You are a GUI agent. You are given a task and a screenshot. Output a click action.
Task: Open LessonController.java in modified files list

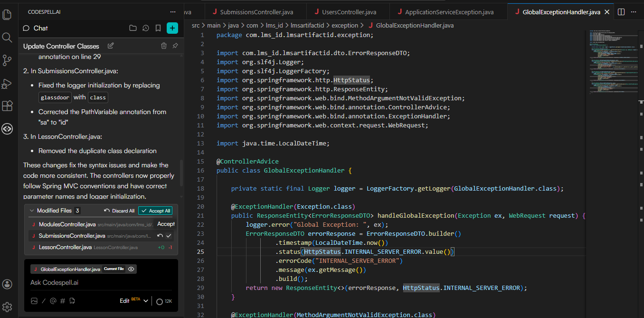[x=65, y=247]
